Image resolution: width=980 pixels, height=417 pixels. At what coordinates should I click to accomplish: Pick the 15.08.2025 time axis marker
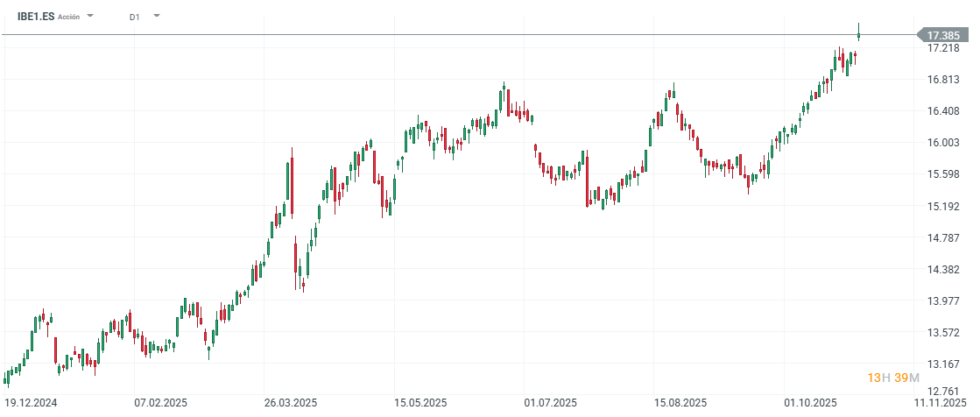pyautogui.click(x=680, y=403)
